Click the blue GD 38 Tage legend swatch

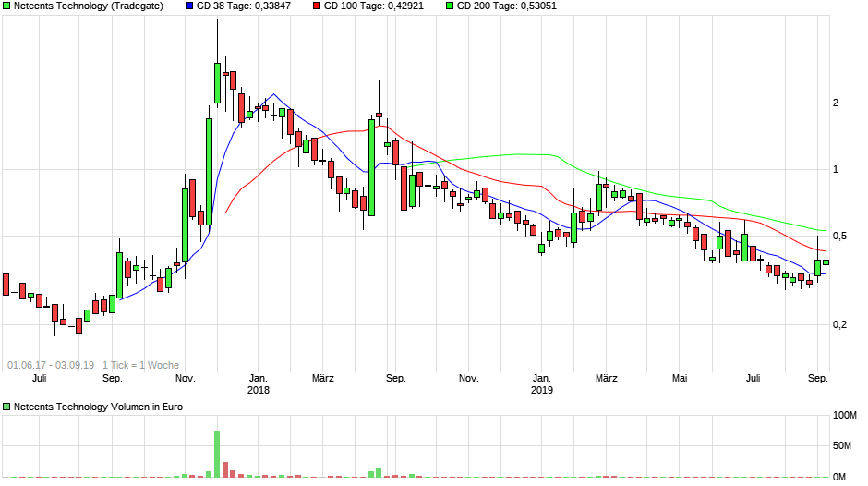click(x=189, y=6)
